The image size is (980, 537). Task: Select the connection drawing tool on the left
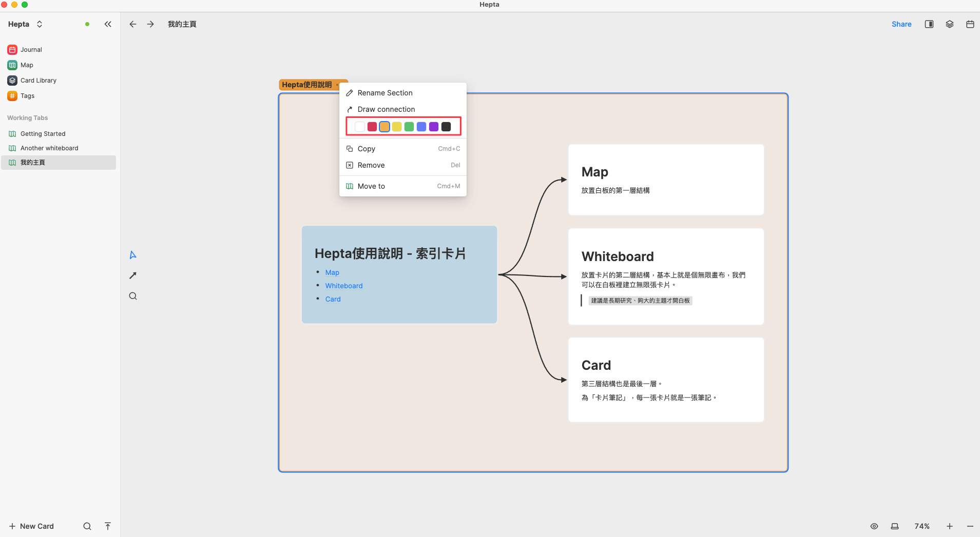(132, 275)
